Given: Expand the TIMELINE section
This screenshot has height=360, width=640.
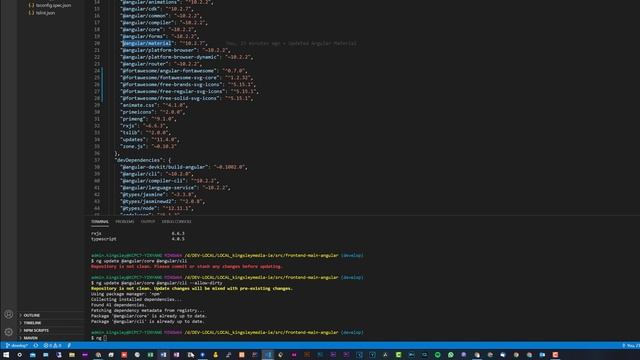Looking at the screenshot, I should pos(32,323).
